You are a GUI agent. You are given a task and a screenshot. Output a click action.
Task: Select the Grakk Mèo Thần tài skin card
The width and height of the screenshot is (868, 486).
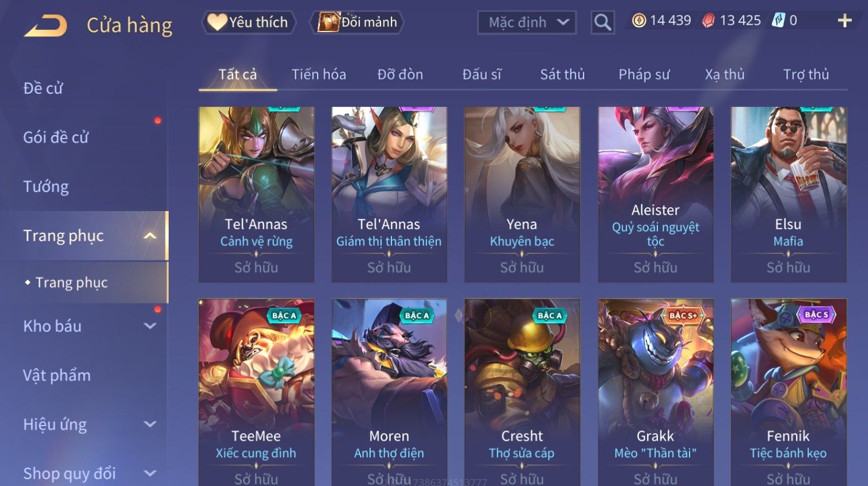[x=655, y=392]
